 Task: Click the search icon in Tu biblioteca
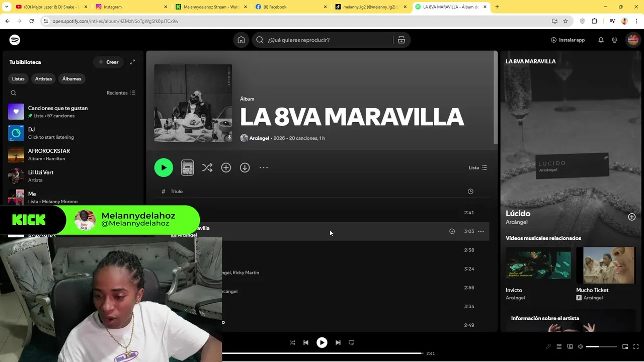[14, 93]
